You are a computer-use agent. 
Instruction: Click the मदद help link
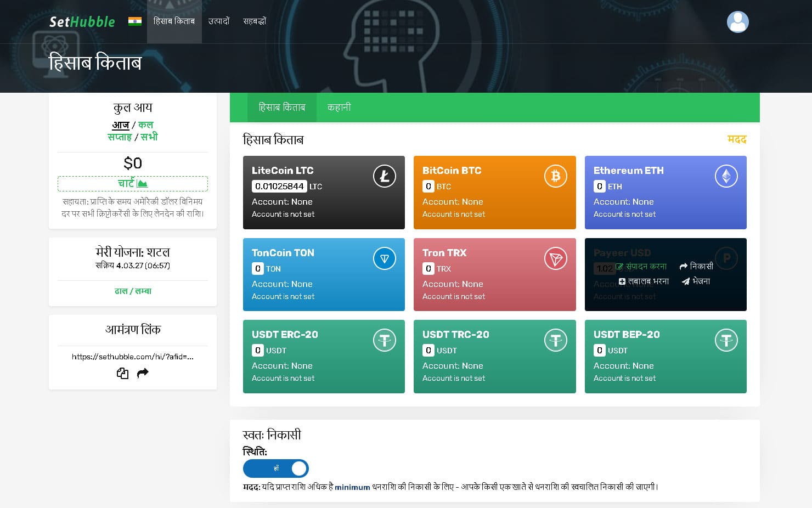[736, 140]
